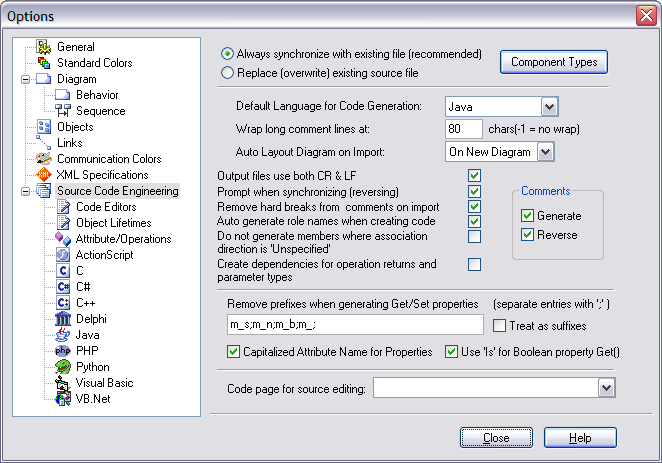This screenshot has height=463, width=662.
Task: Click the Objects icon
Action: (44, 127)
